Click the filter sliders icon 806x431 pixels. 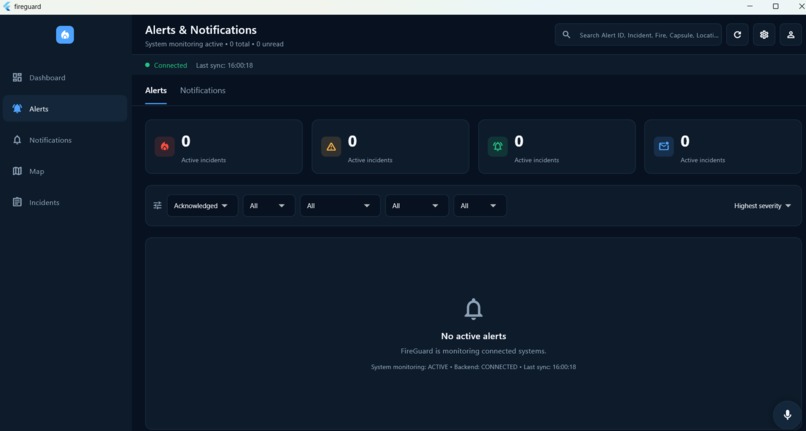(x=157, y=206)
